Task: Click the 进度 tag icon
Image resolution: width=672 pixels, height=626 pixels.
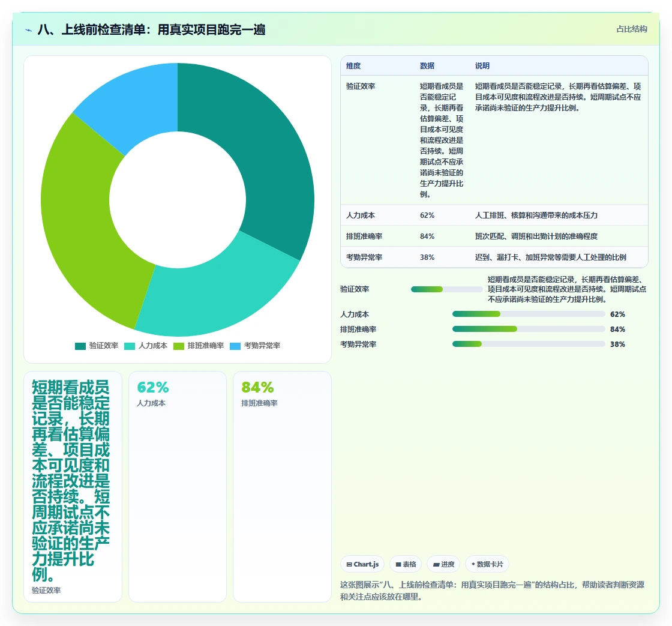Action: [x=436, y=564]
